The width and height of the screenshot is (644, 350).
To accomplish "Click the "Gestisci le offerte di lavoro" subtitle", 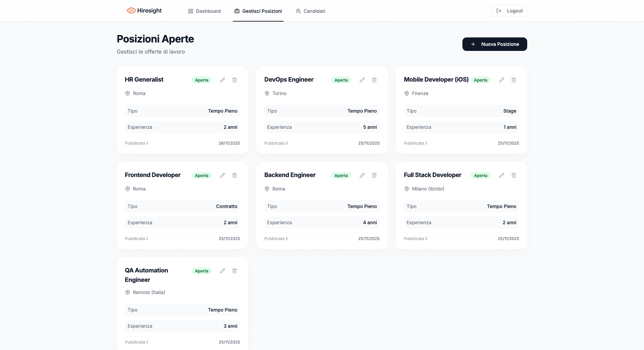I will click(x=151, y=52).
